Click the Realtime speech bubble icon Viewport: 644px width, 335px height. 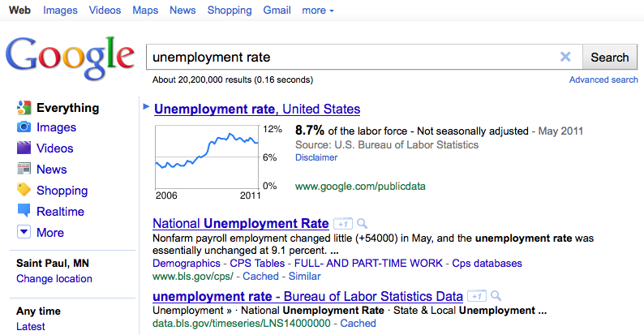[x=24, y=211]
